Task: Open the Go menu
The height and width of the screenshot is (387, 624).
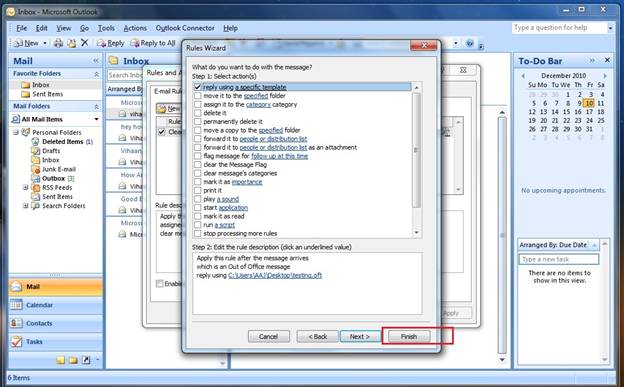Action: (84, 28)
